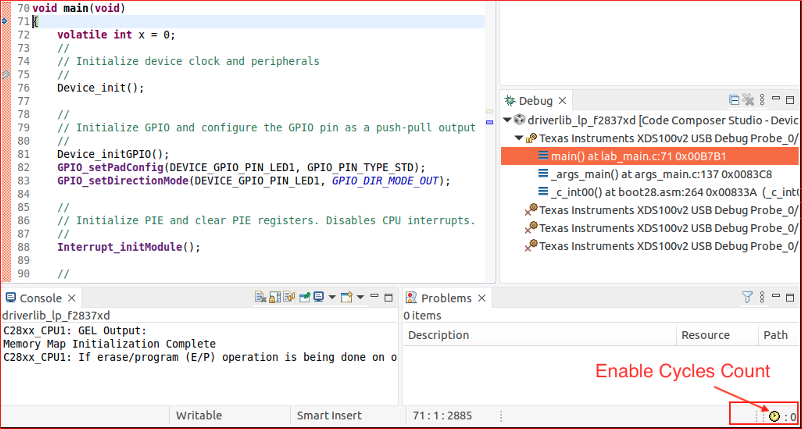Click the Display Selected Console monitor icon
This screenshot has width=802, height=429.
[317, 297]
